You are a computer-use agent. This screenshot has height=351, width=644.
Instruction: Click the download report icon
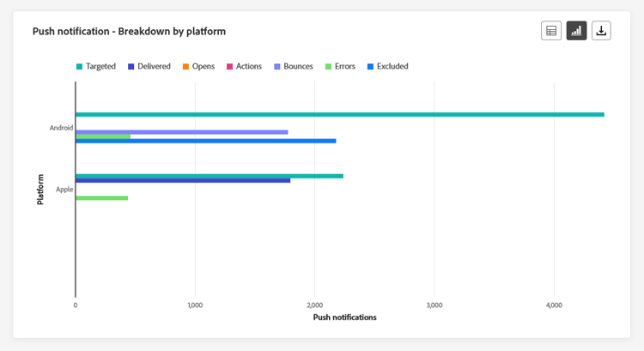(602, 31)
